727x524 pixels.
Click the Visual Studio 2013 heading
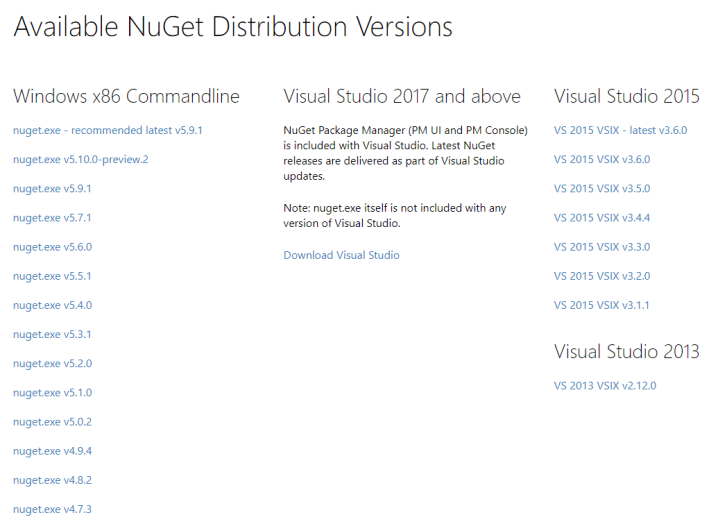coord(626,351)
